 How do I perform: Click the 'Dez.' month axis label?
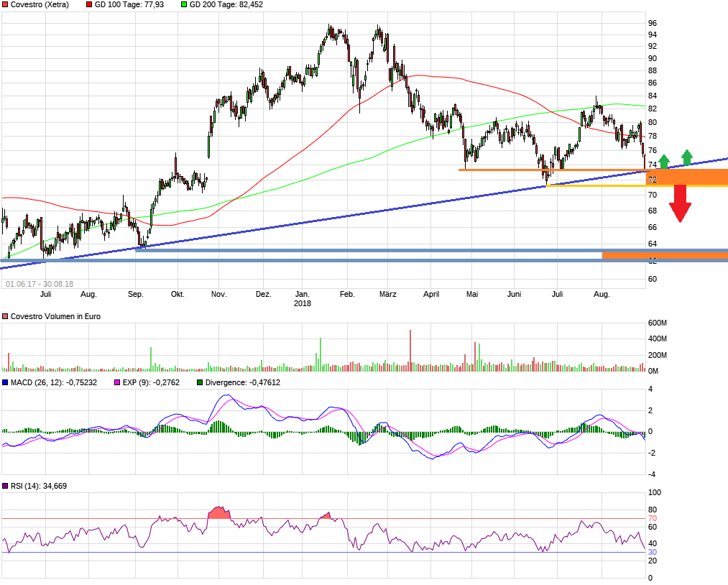click(x=263, y=295)
